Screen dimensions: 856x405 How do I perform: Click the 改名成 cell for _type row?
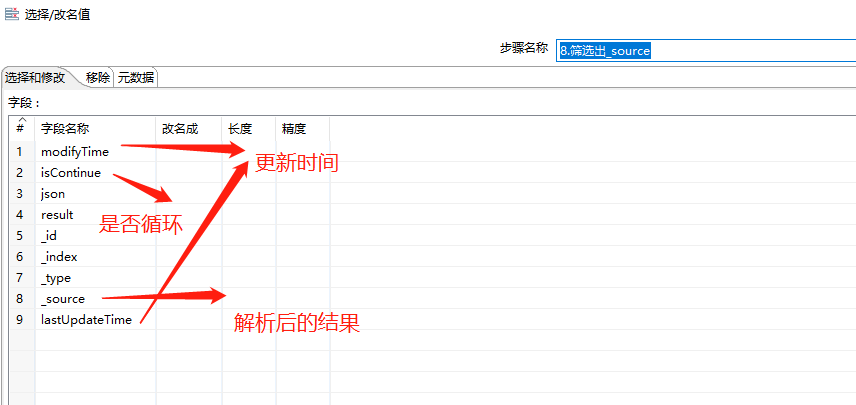click(189, 278)
